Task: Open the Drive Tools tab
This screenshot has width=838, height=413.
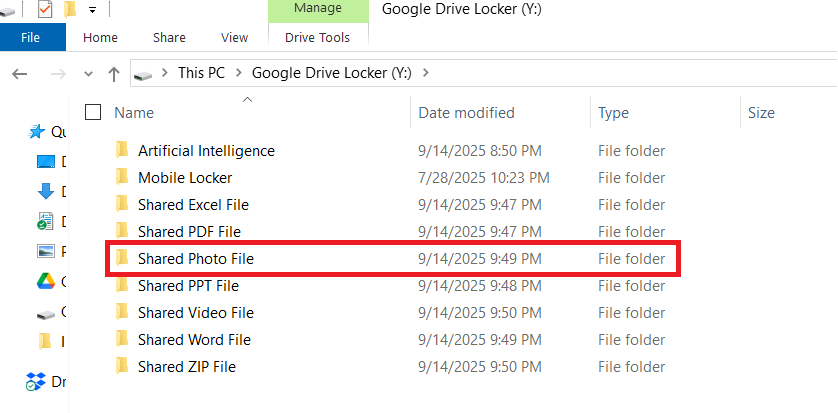Action: point(317,38)
